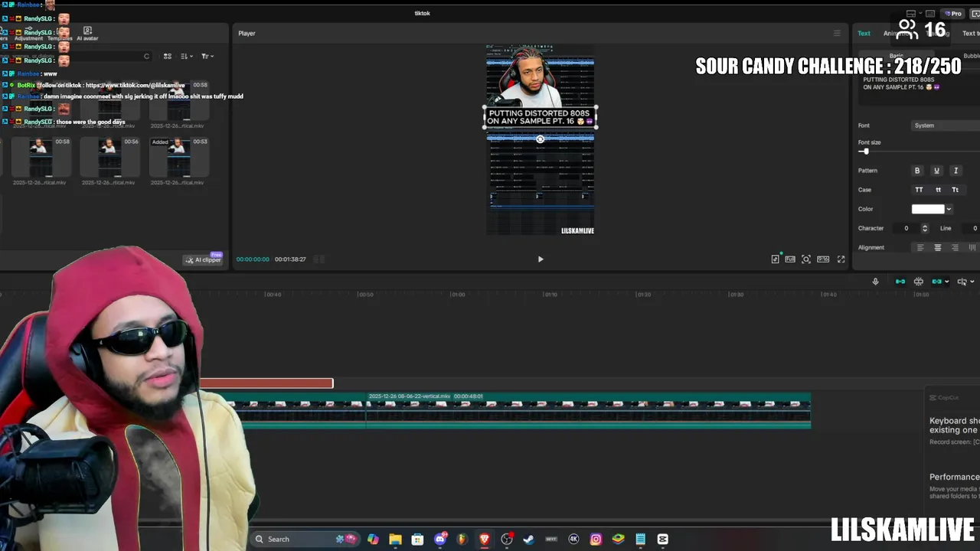This screenshot has width=980, height=551.
Task: Click the Full preview quality icon
Action: (790, 259)
